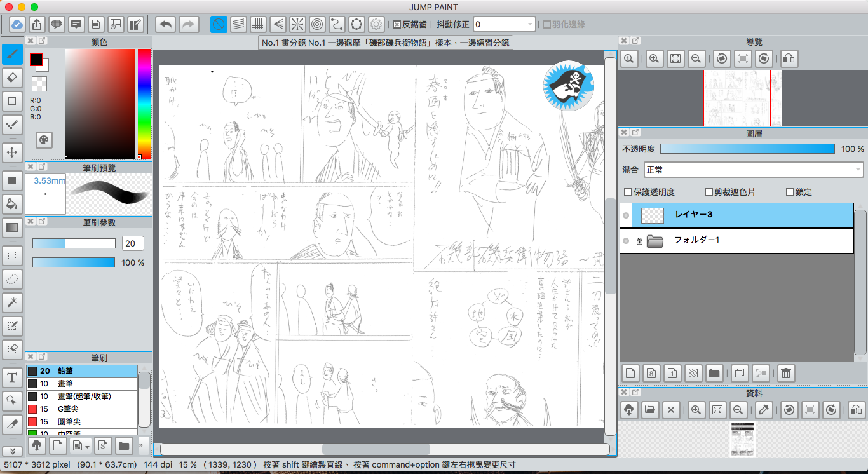Click the redo arrow
Viewport: 868px width, 474px height.
[189, 25]
